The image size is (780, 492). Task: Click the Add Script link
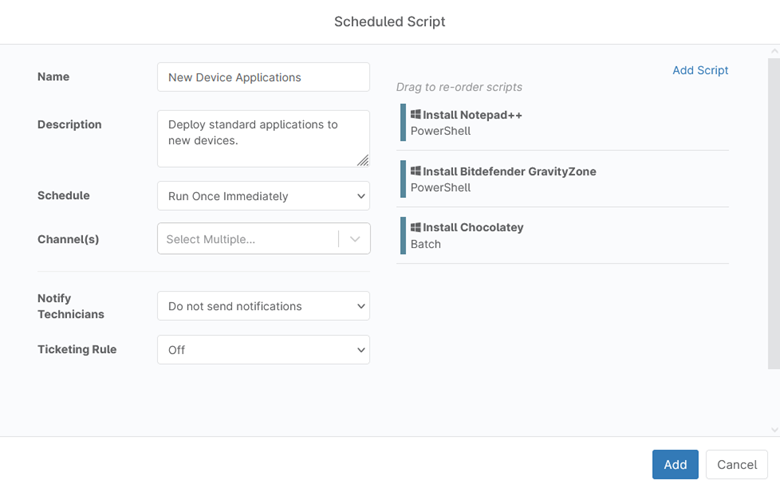700,71
